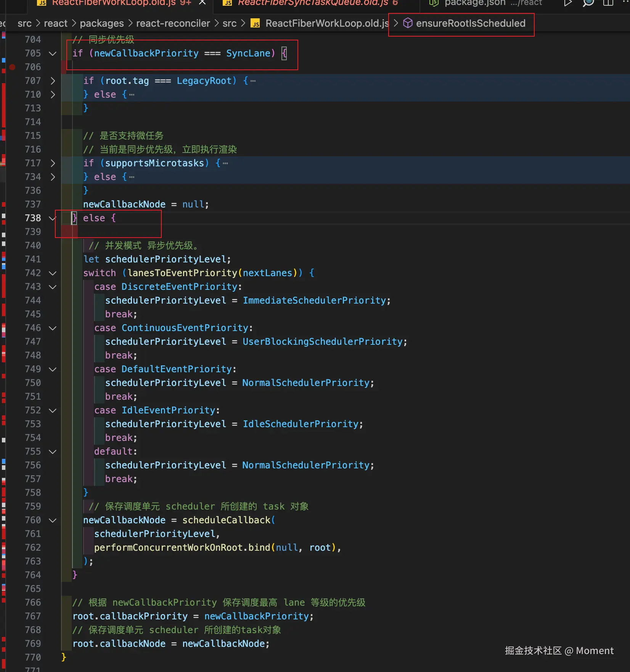Expand the folded else block at line 710
The width and height of the screenshot is (630, 672).
click(53, 95)
